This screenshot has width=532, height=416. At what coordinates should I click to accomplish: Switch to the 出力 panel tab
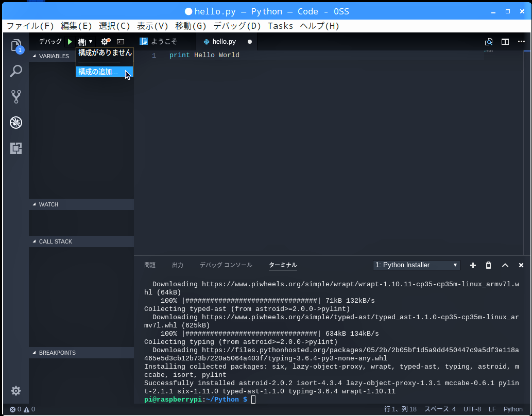178,265
